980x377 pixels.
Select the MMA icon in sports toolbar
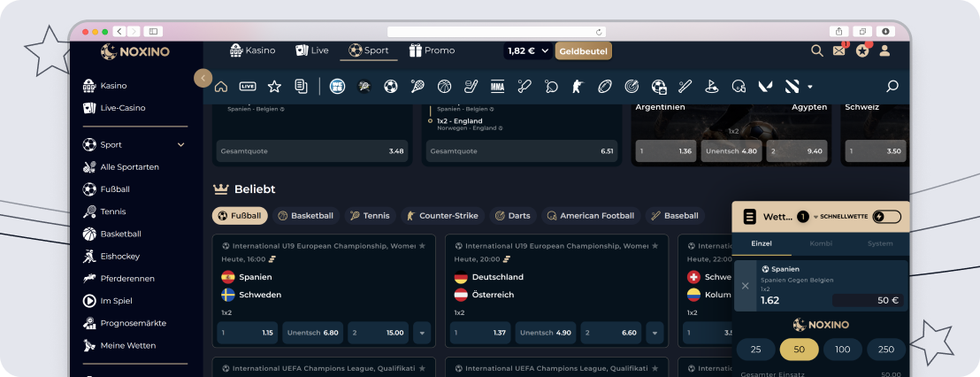pyautogui.click(x=497, y=86)
